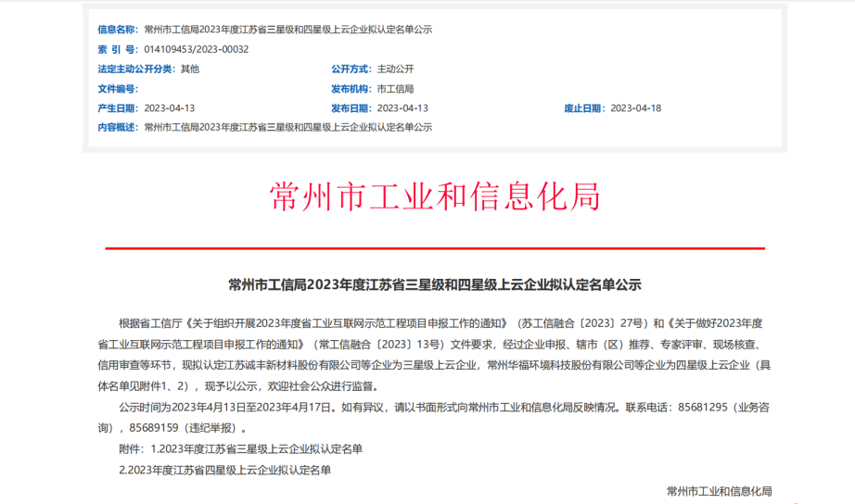Image resolution: width=855 pixels, height=504 pixels.
Task: Click the bold announcement title heading
Action: pos(435,285)
